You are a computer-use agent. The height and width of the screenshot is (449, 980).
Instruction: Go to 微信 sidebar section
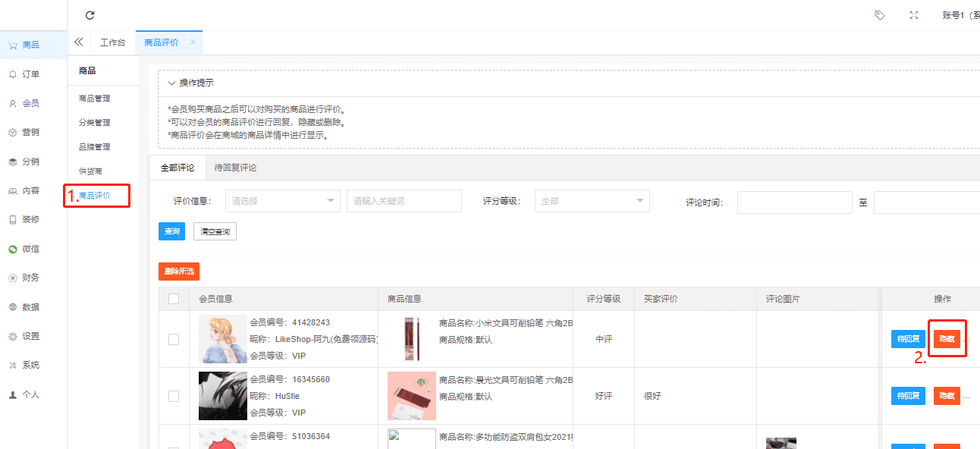tap(30, 249)
